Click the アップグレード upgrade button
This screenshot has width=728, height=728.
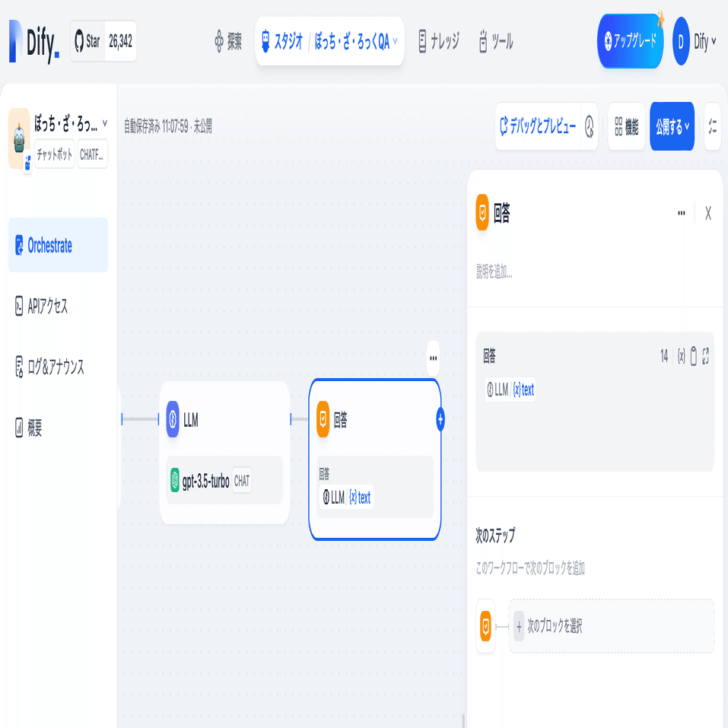[630, 41]
